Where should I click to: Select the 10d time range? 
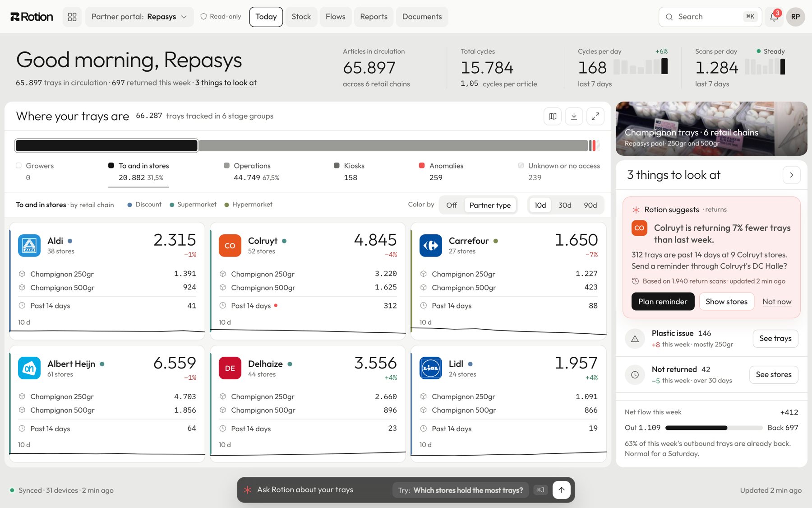pos(540,205)
